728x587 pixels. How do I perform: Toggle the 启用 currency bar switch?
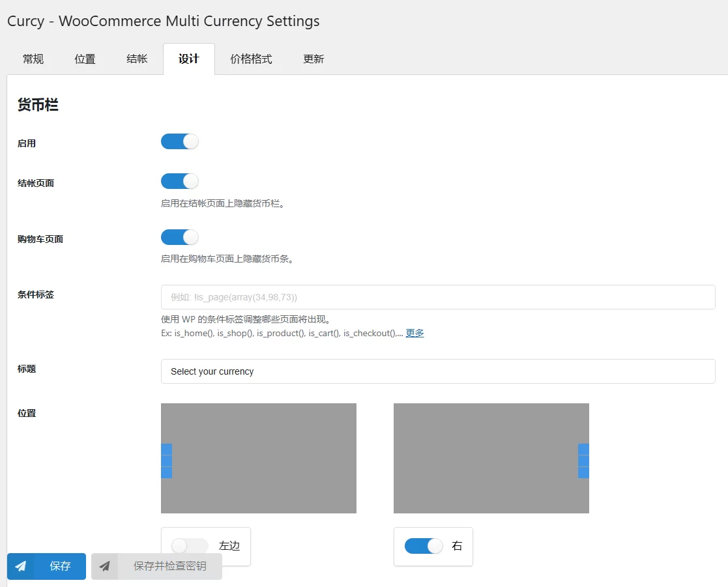(x=180, y=141)
